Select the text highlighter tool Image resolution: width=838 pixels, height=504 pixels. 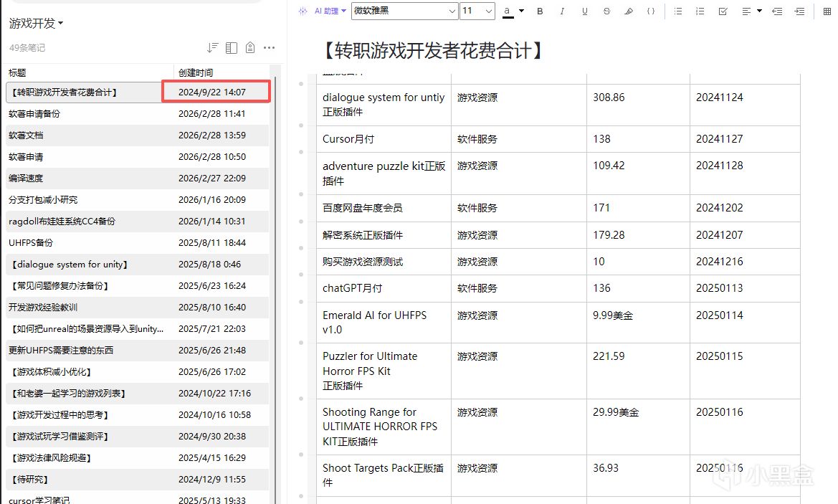click(x=629, y=11)
